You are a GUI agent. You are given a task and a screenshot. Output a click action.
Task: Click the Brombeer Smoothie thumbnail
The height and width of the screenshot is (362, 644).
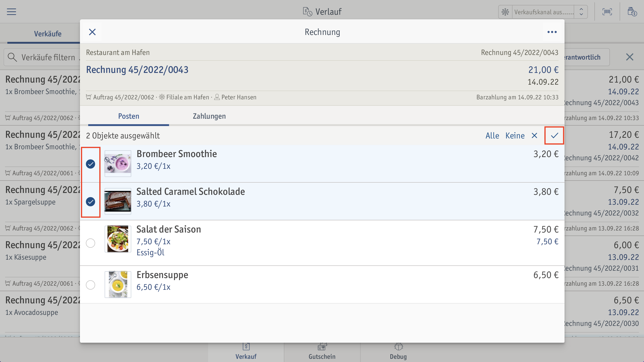[118, 164]
